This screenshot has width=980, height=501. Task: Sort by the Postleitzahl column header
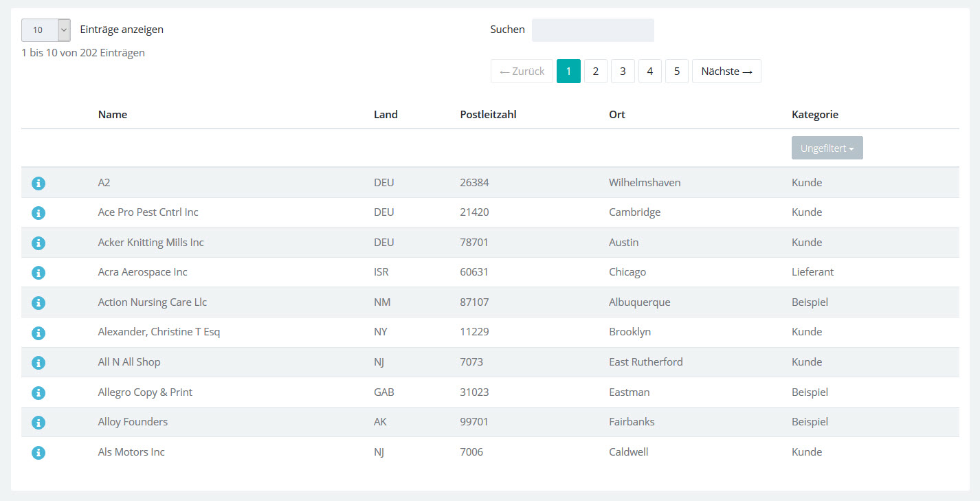click(x=488, y=115)
